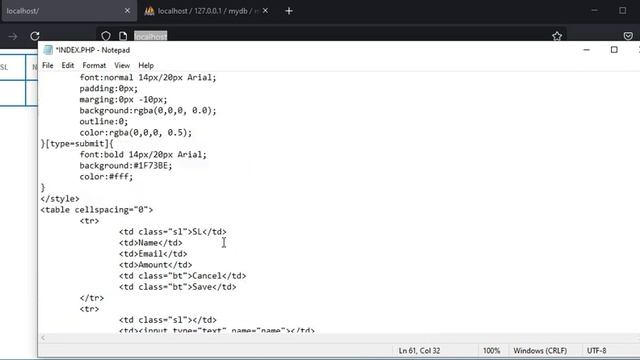The height and width of the screenshot is (360, 640).
Task: Minimize the Notepad window
Action: (x=587, y=50)
